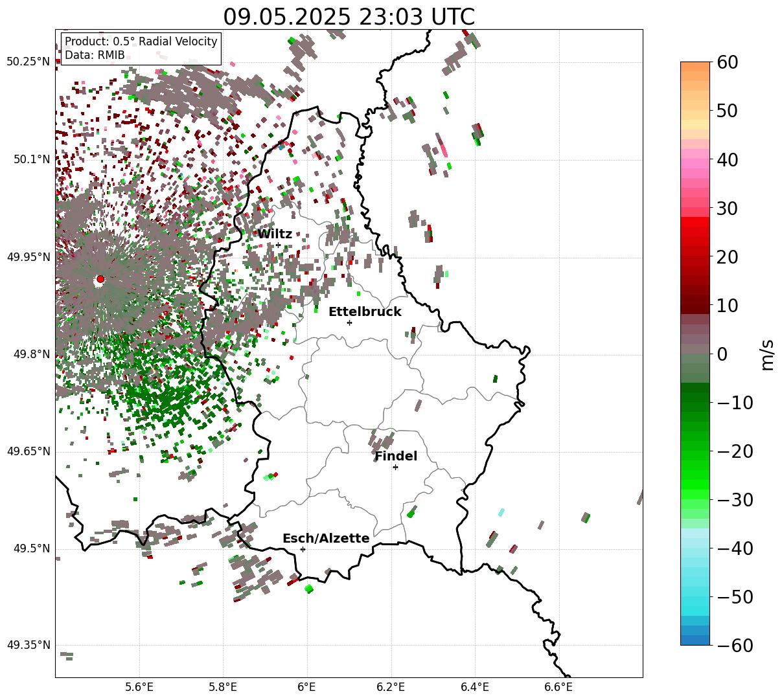Click the Ettelbruck station cross marker
The height and width of the screenshot is (700, 782).
click(349, 322)
